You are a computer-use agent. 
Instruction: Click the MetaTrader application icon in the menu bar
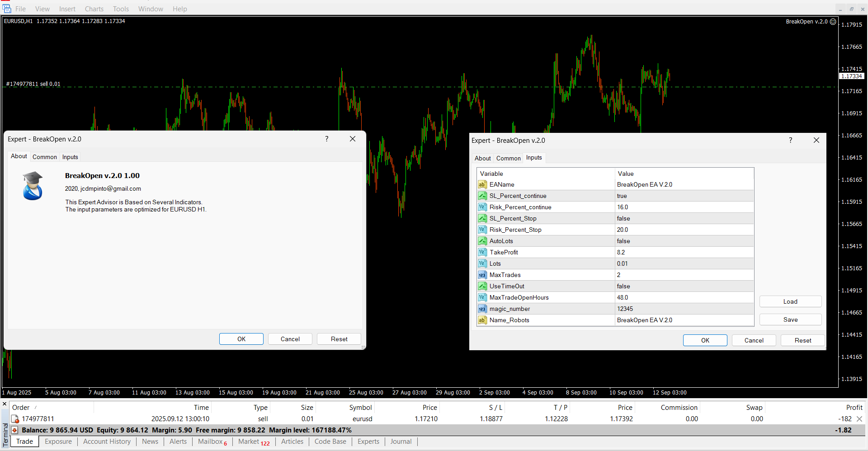point(7,9)
